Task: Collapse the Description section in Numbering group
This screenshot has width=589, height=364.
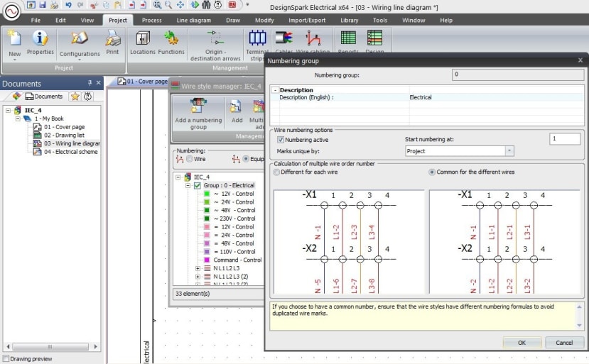Action: (x=276, y=90)
